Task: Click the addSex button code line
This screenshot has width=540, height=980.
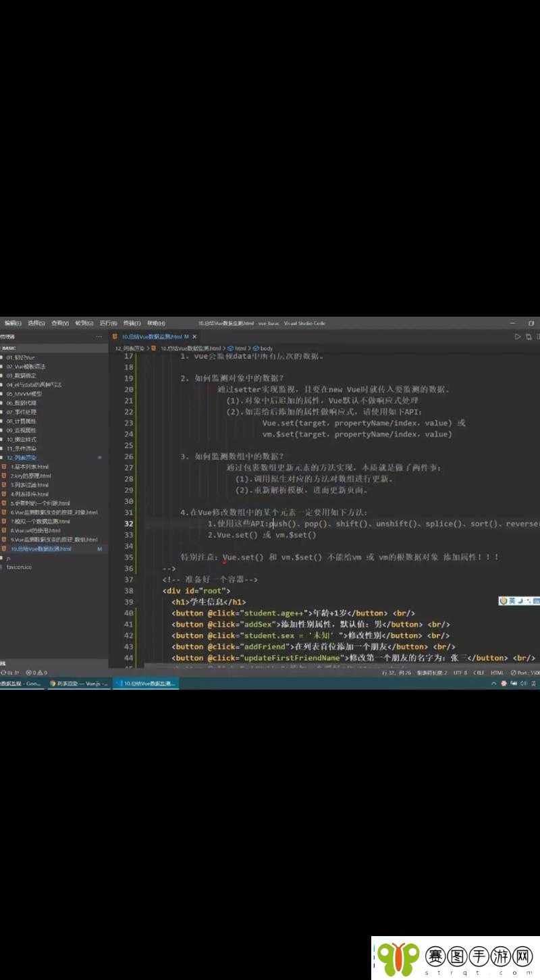Action: click(x=310, y=624)
